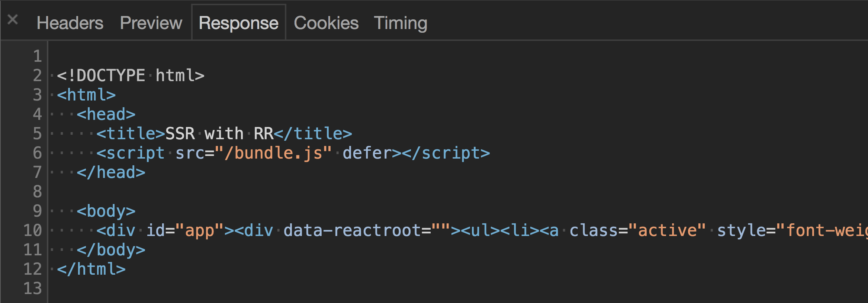Click the opening head tag
Screen dimensions: 868x303
pyautogui.click(x=106, y=115)
